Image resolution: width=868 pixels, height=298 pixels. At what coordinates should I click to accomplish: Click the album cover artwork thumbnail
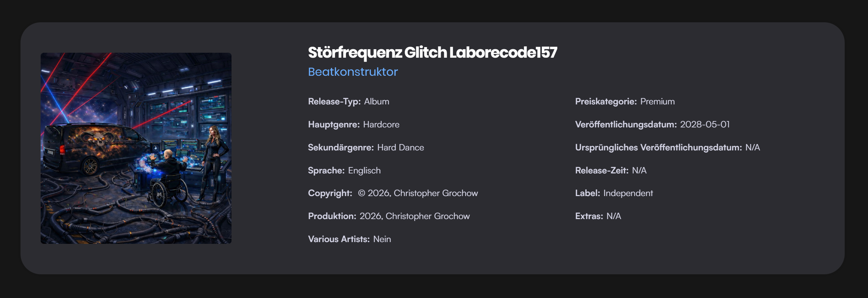(136, 148)
